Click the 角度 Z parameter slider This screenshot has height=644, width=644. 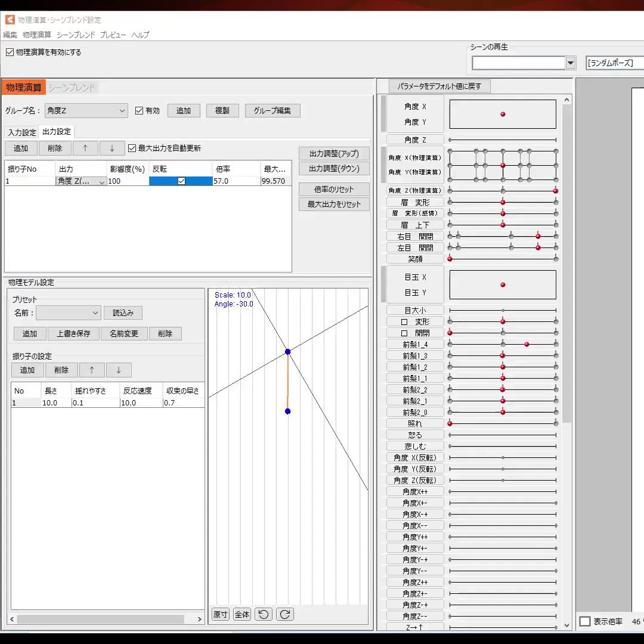503,140
